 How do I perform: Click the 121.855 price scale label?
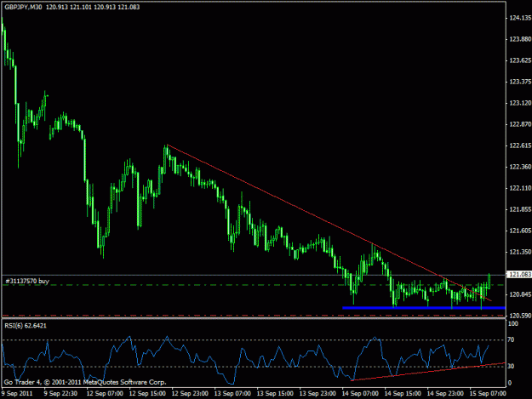click(520, 209)
